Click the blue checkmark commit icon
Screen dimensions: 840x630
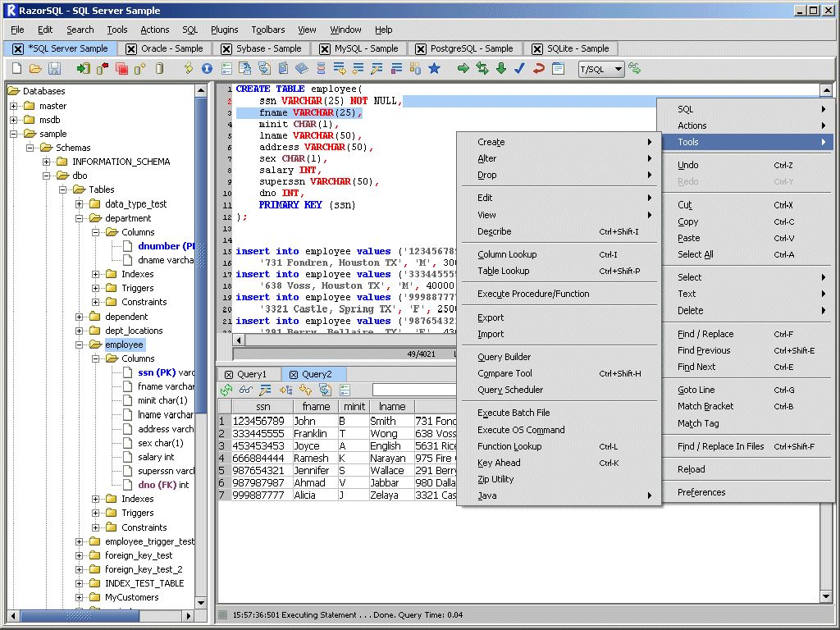click(519, 69)
